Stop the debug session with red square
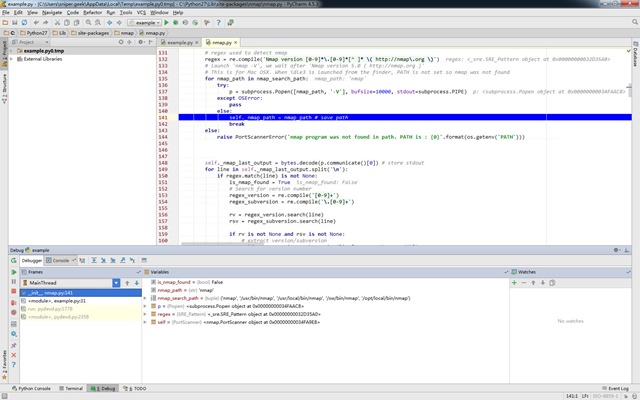Screen dimensions: 640x400 click(x=13, y=291)
